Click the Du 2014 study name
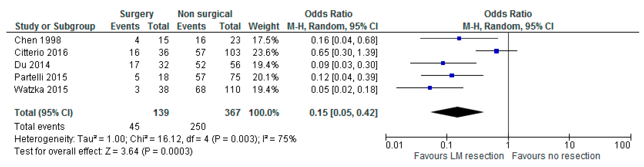This screenshot has height=167, width=644. [x=32, y=65]
